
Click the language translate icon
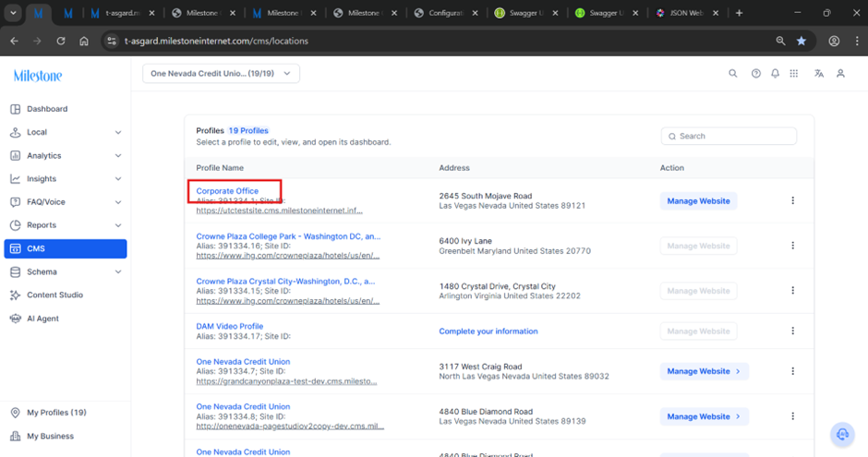pyautogui.click(x=819, y=73)
